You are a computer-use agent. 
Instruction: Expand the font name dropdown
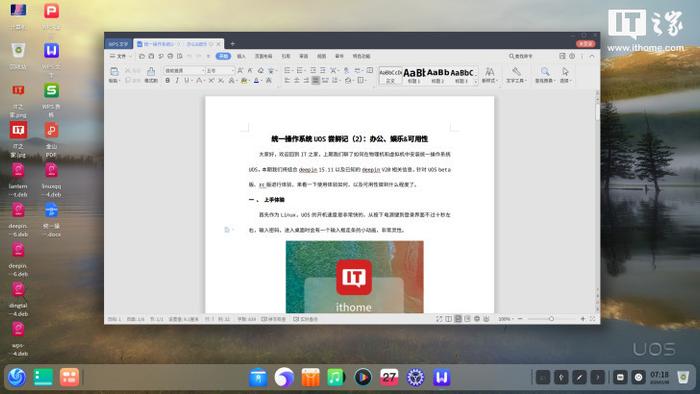pos(202,71)
